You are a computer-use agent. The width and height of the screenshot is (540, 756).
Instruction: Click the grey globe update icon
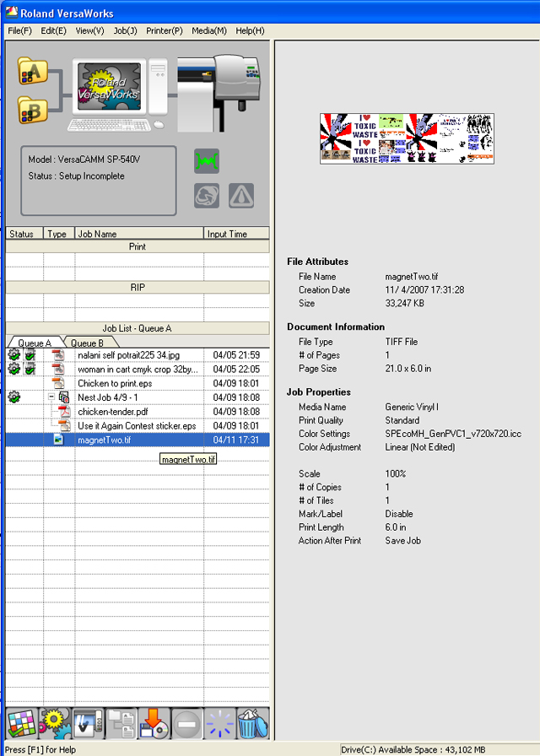tap(207, 196)
